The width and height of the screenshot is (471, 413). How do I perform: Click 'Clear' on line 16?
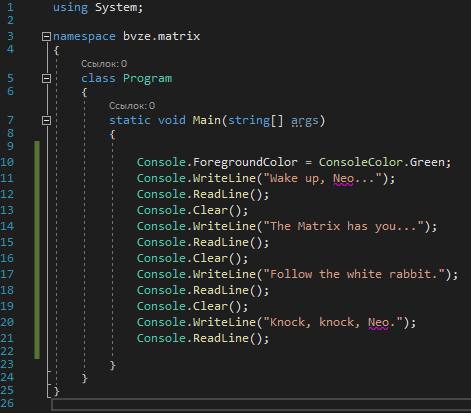coord(210,258)
